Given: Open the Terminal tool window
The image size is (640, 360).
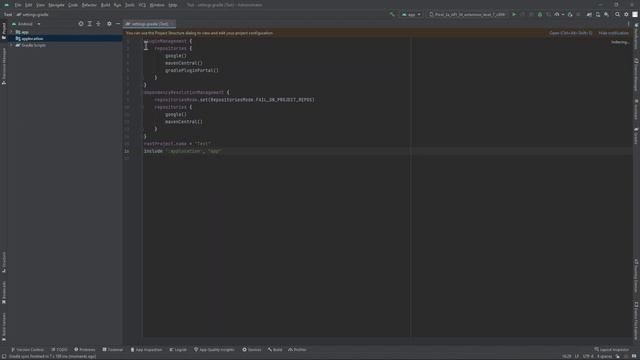Looking at the screenshot, I should click(113, 350).
